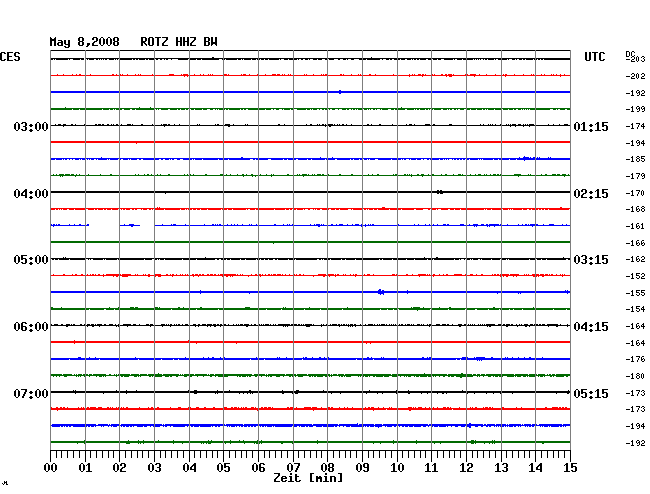Select the '04:15' UTC time label
Viewport: 650px width, 494px height.
click(x=591, y=327)
